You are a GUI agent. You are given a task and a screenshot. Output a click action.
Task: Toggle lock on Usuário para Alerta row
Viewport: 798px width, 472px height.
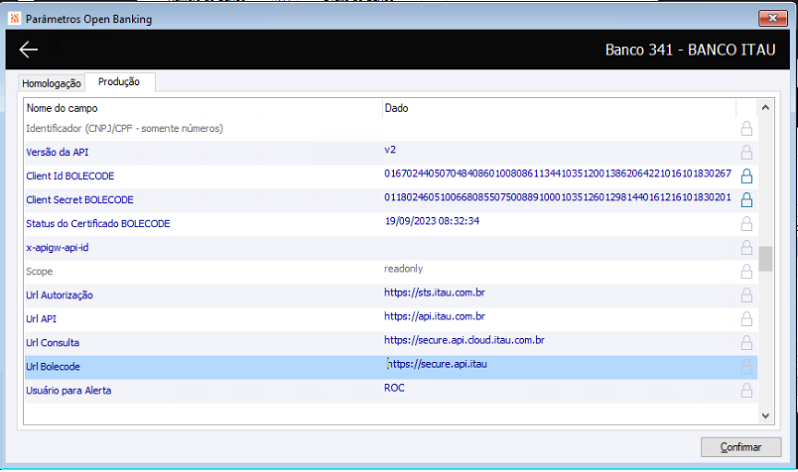tap(746, 391)
